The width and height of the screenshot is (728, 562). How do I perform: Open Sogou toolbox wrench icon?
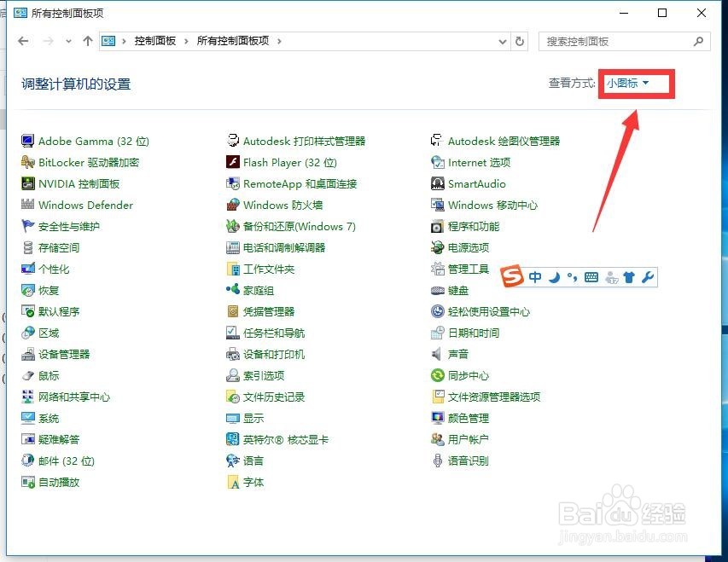pos(647,277)
